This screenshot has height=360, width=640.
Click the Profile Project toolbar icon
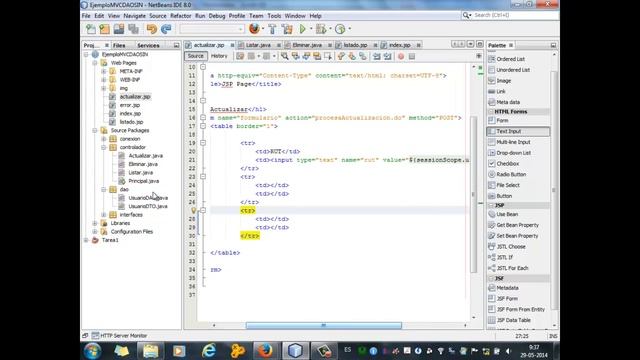(340, 29)
